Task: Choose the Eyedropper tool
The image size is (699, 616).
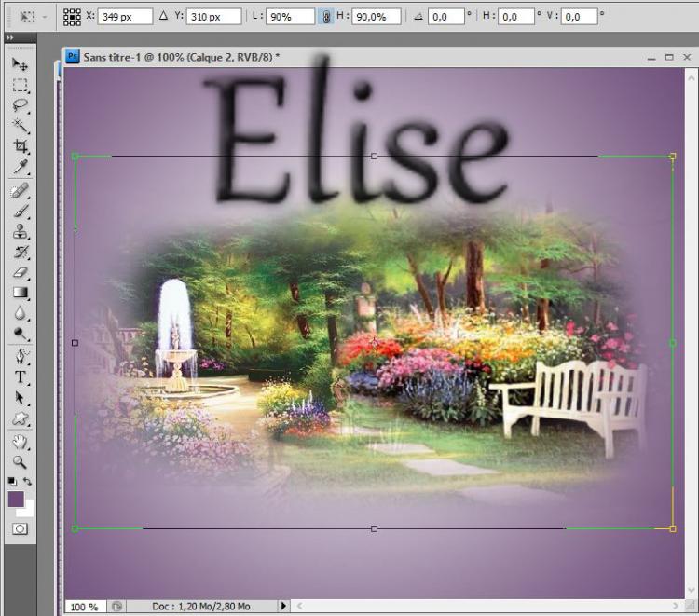Action: (x=20, y=168)
